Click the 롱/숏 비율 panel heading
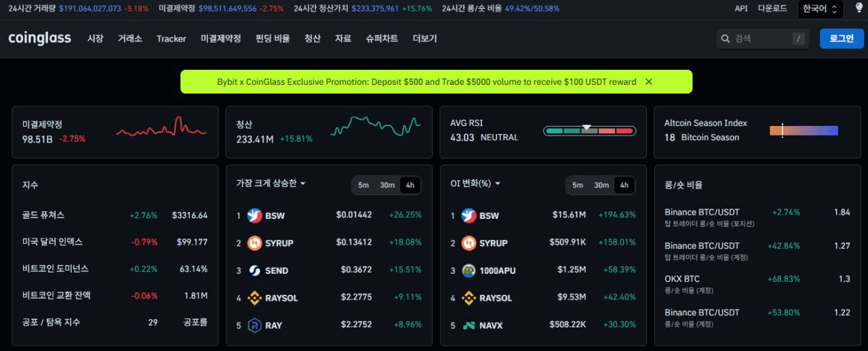This screenshot has height=351, width=868. pyautogui.click(x=684, y=185)
